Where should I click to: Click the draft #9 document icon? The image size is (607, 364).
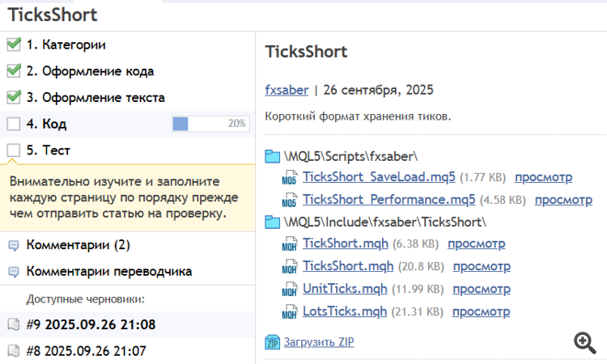point(13,325)
